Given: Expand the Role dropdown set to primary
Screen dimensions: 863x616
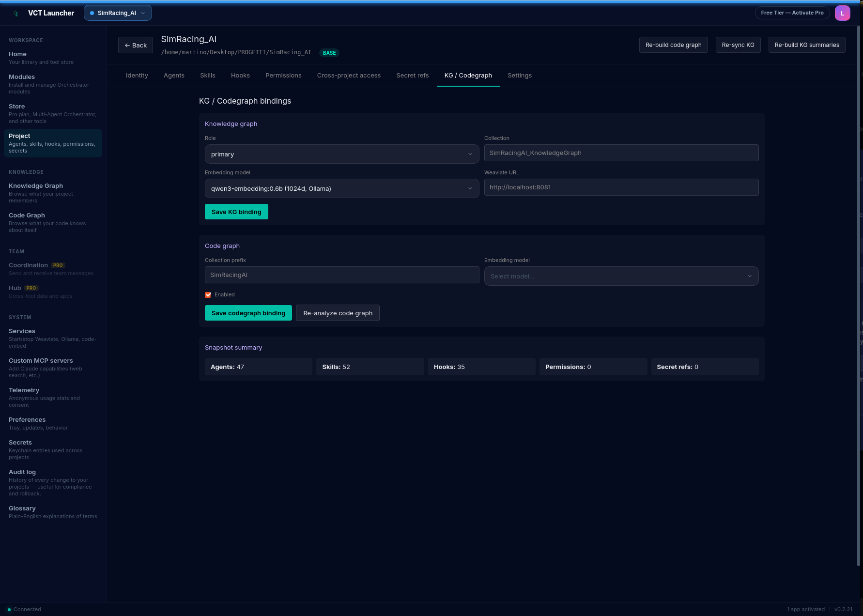Looking at the screenshot, I should 342,154.
